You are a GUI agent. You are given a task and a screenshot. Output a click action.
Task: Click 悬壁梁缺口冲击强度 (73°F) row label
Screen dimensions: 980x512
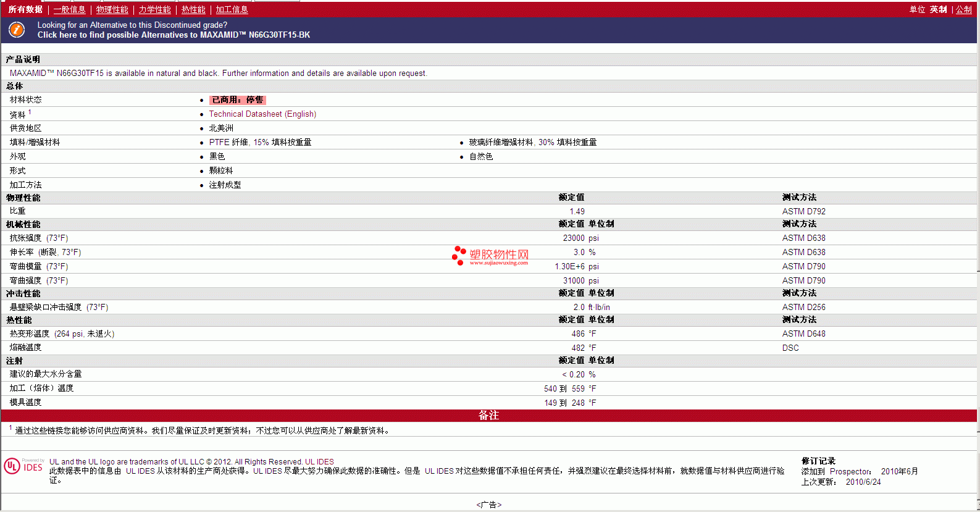click(x=59, y=307)
